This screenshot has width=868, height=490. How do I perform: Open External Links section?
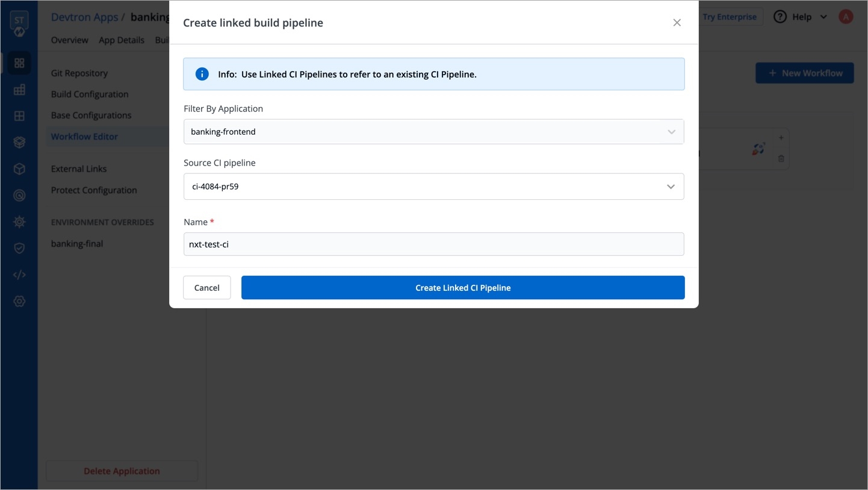79,169
